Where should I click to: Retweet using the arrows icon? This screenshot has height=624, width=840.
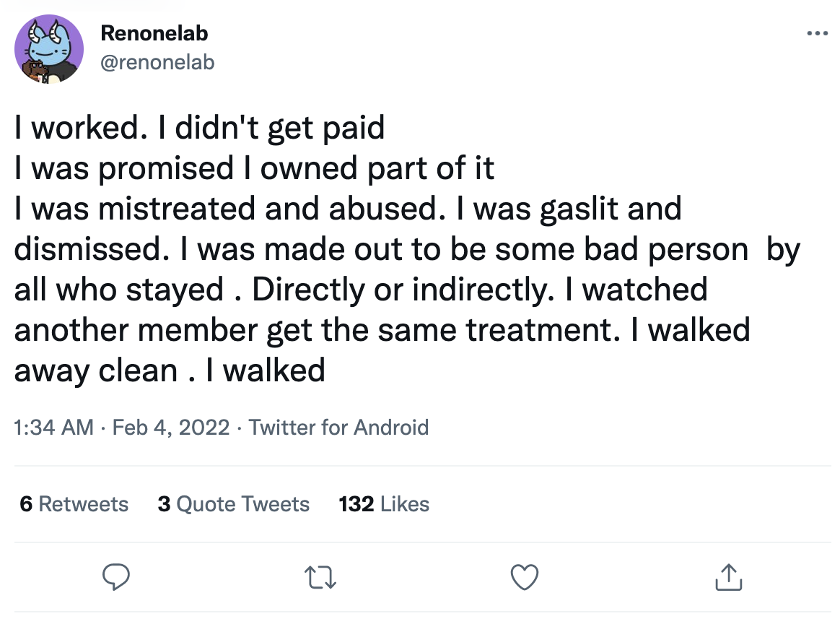[x=320, y=578]
